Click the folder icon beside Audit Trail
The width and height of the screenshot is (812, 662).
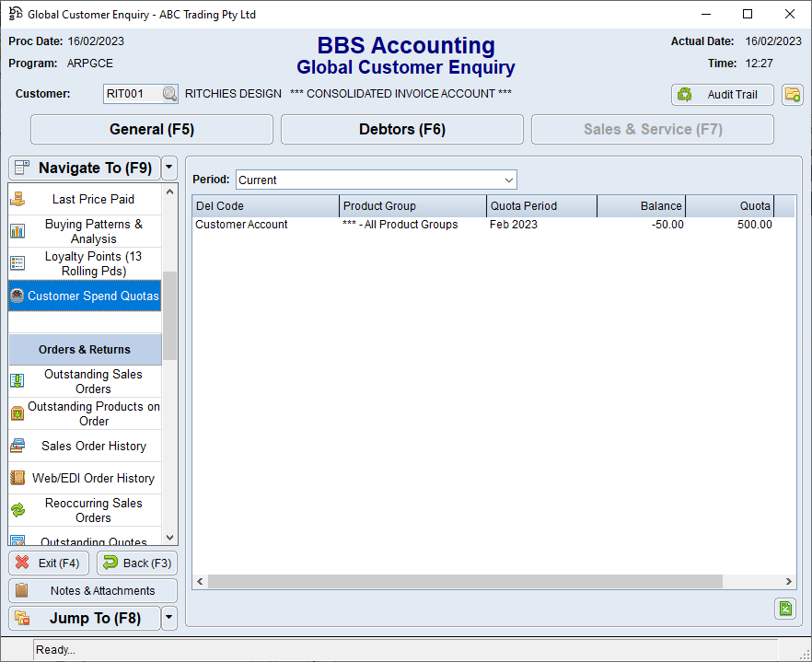tap(792, 95)
